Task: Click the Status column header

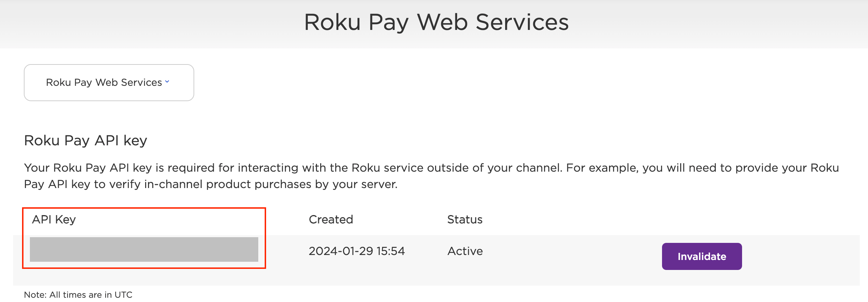Action: click(465, 219)
